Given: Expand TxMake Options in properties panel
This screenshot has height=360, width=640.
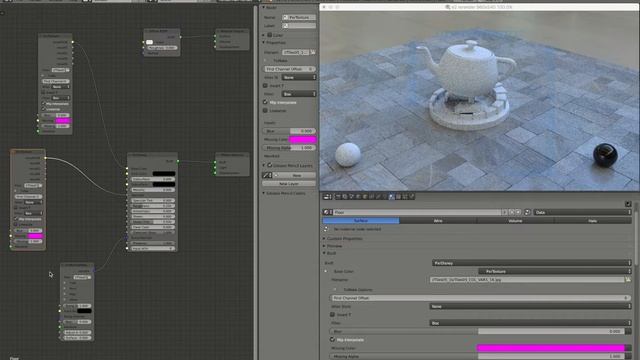Looking at the screenshot, I should pos(335,289).
